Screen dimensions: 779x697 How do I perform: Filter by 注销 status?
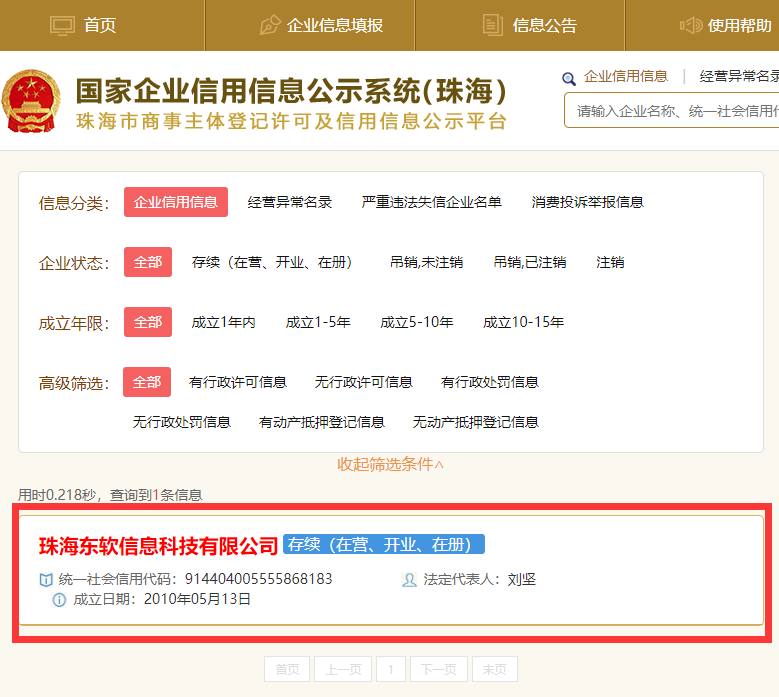click(610, 262)
